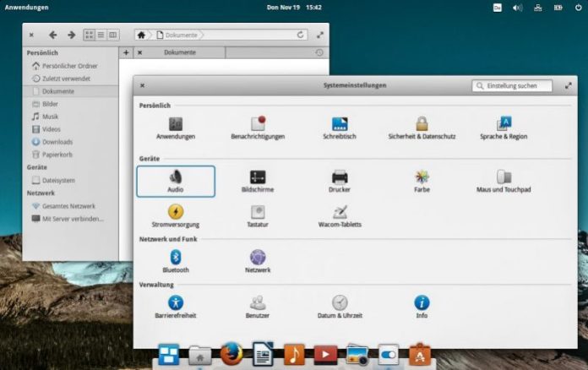Click the date and time in panel
Image resolution: width=588 pixels, height=370 pixels.
(x=294, y=7)
